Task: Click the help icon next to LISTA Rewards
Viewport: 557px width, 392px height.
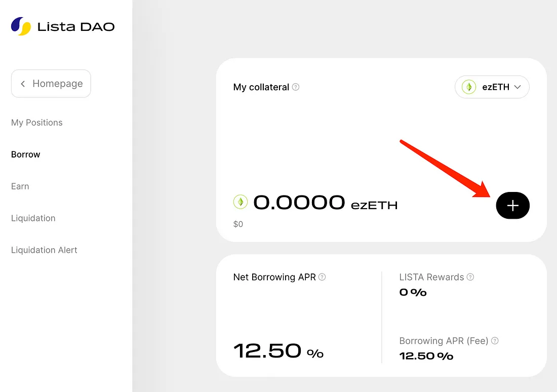Action: pos(470,277)
